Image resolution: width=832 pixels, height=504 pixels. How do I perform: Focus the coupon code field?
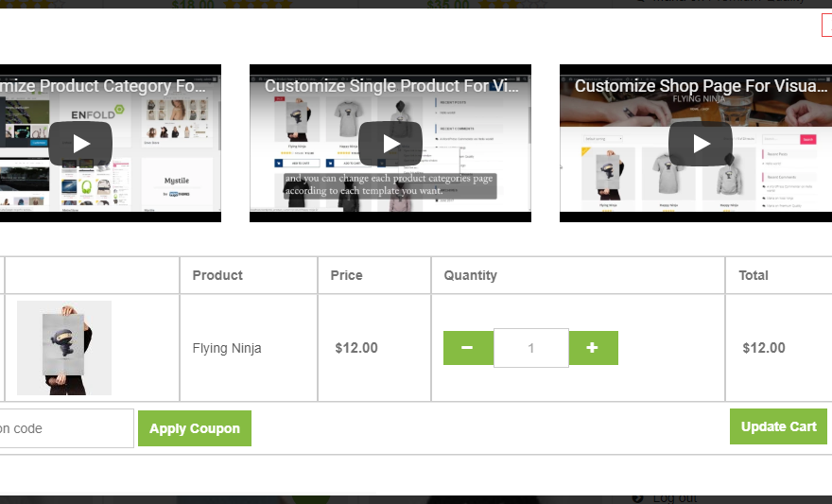pyautogui.click(x=67, y=428)
